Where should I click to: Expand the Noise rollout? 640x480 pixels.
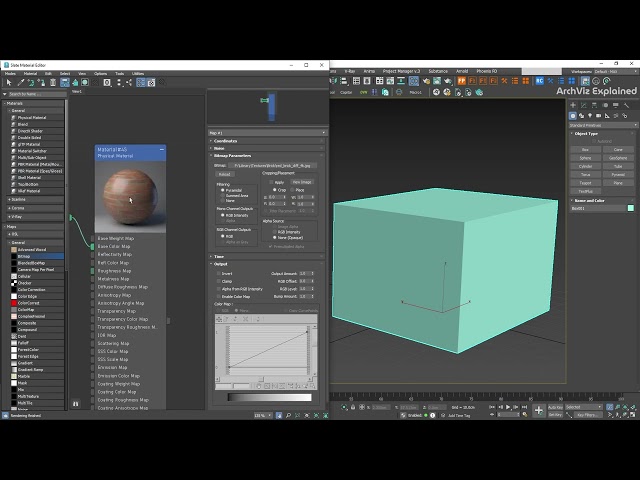point(267,148)
